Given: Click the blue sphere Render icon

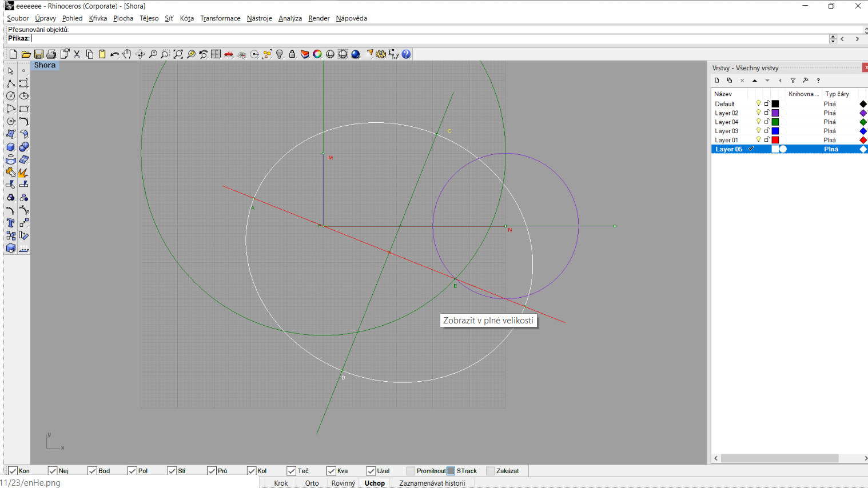Looking at the screenshot, I should [356, 54].
